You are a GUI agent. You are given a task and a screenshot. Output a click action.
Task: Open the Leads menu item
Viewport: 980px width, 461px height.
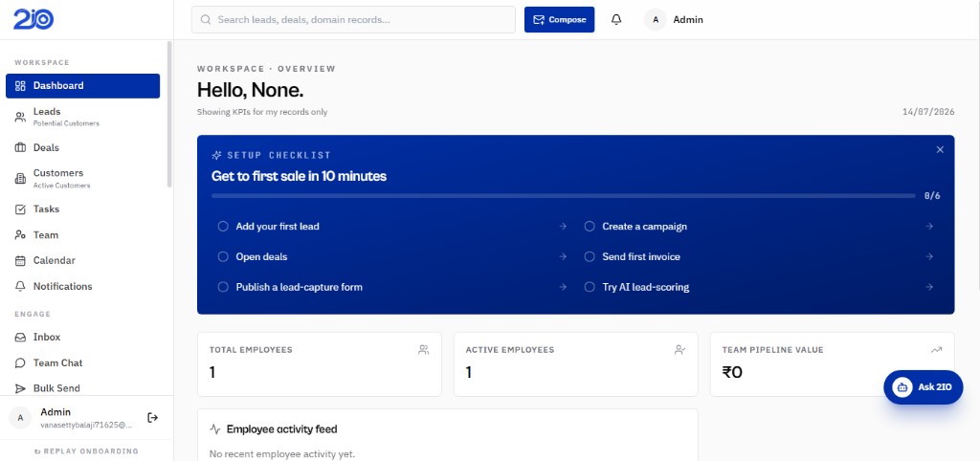point(82,116)
